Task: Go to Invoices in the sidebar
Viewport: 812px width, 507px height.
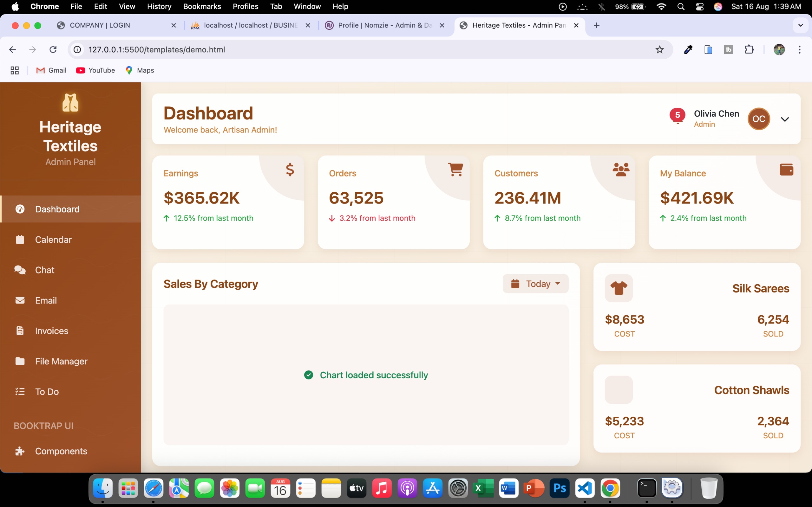Action: (51, 331)
